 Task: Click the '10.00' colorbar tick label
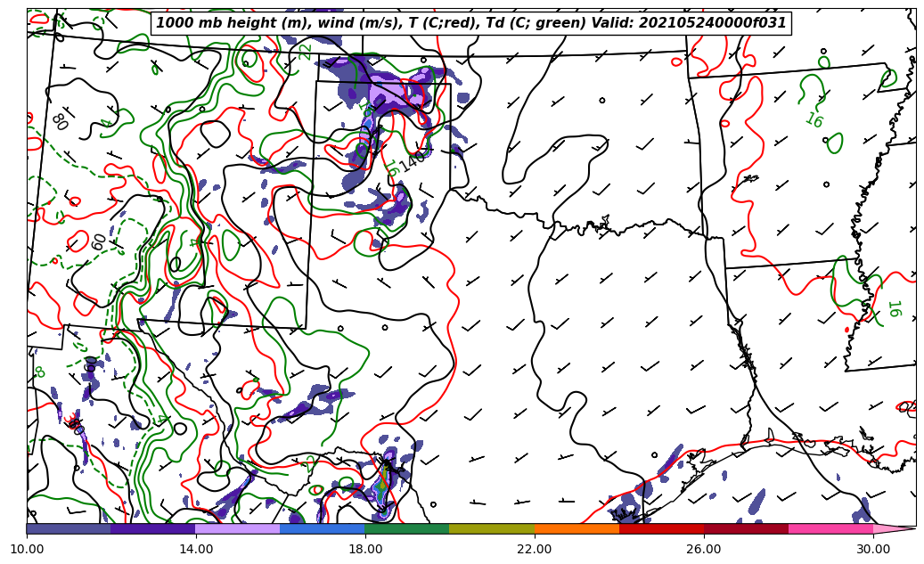pos(27,549)
